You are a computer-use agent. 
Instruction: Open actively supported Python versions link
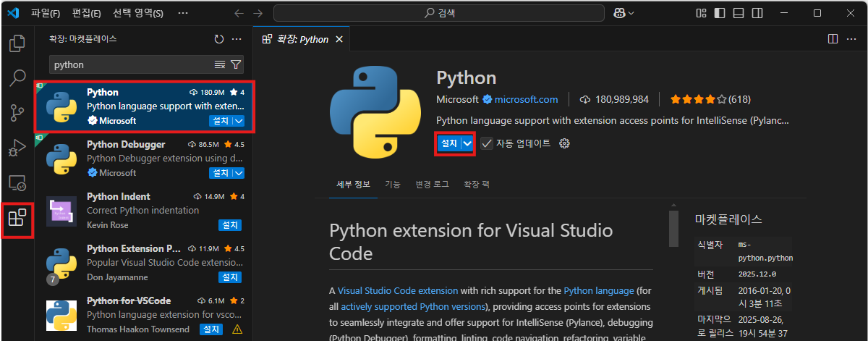tap(414, 306)
